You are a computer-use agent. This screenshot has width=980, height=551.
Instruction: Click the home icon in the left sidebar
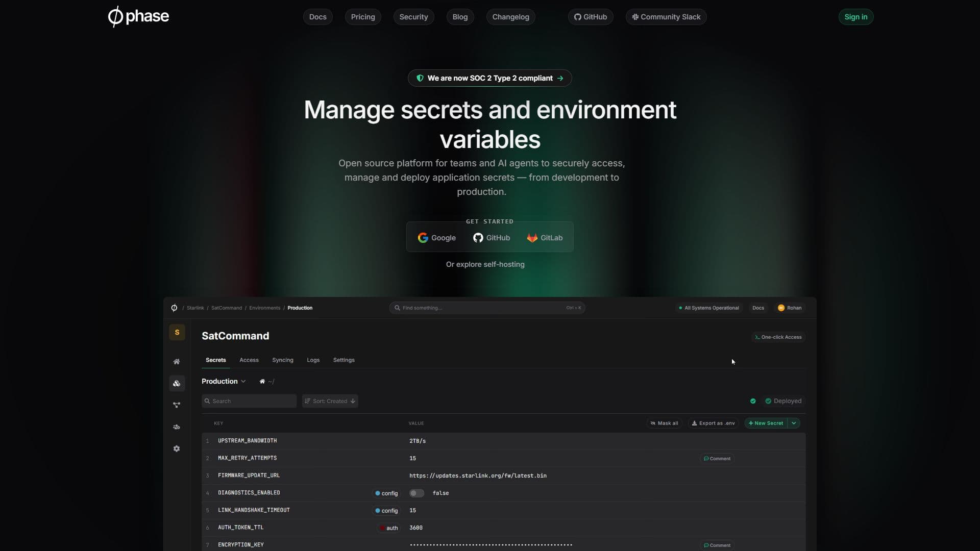(177, 362)
